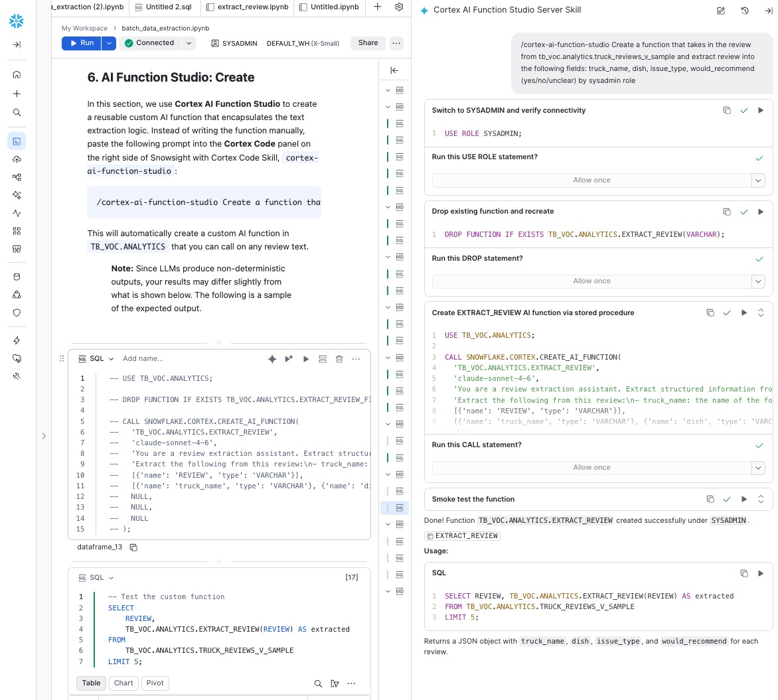Open notebook settings gear icon
Image resolution: width=778 pixels, height=700 pixels.
[x=399, y=7]
